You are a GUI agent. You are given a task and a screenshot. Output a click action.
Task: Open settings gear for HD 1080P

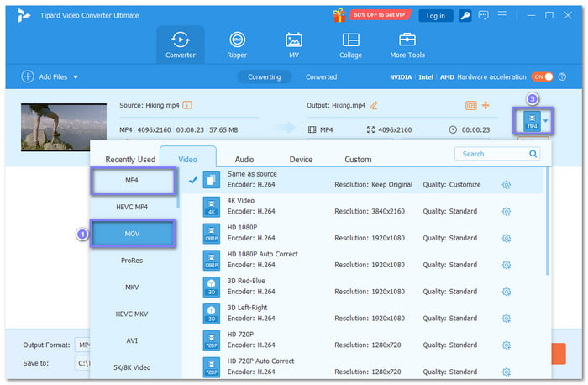(507, 238)
